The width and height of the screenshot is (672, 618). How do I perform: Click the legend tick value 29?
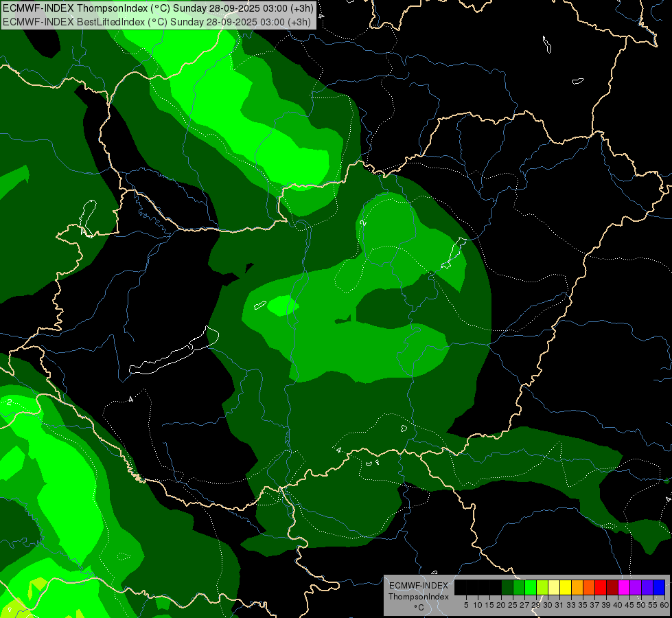[536, 605]
